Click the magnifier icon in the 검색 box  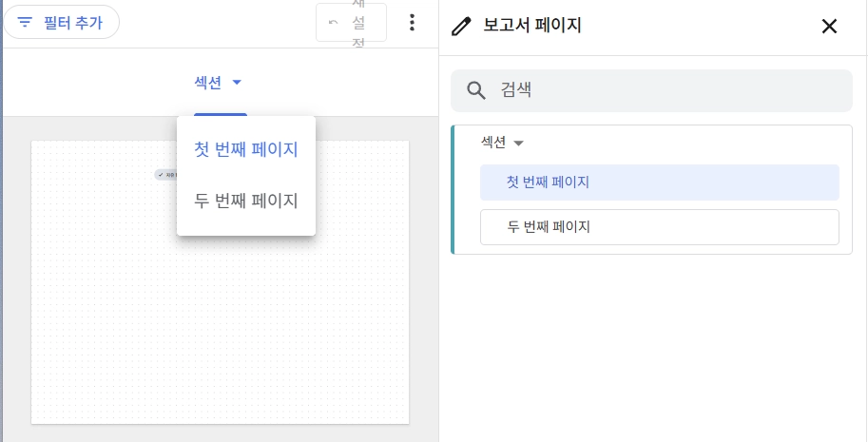[x=476, y=90]
